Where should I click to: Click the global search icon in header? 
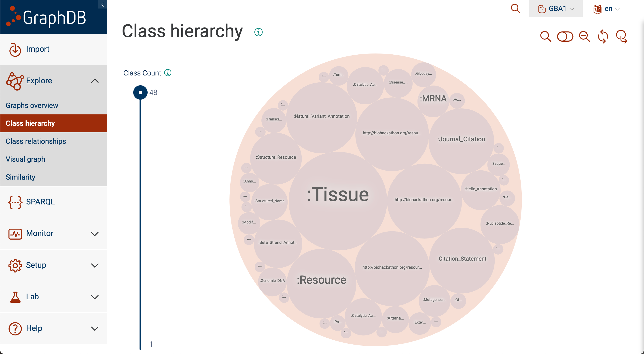515,9
